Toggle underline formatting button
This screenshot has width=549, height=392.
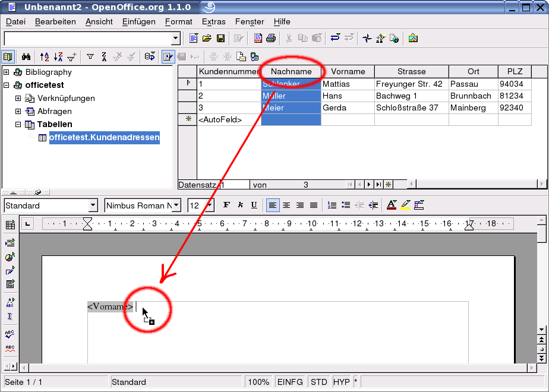254,206
